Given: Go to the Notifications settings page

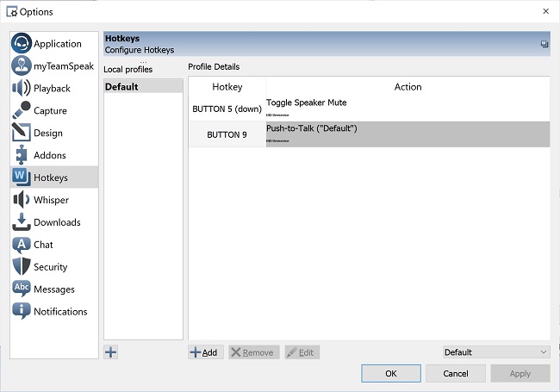Looking at the screenshot, I should pyautogui.click(x=59, y=312).
